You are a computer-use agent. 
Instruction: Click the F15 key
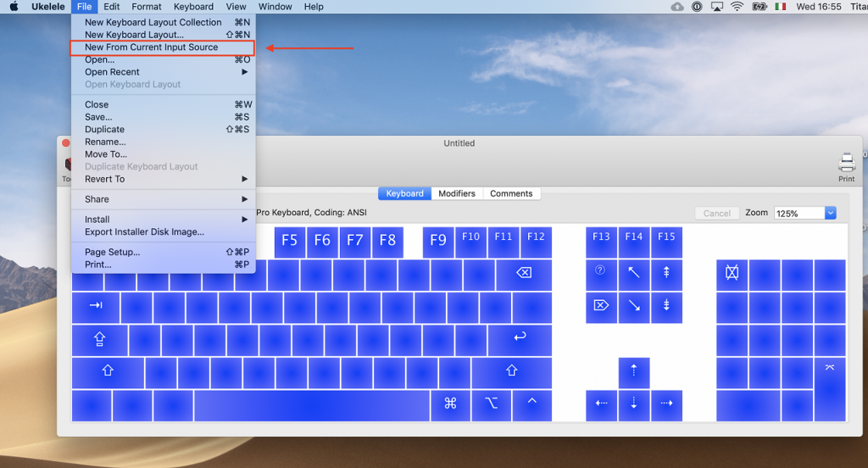[x=666, y=242]
